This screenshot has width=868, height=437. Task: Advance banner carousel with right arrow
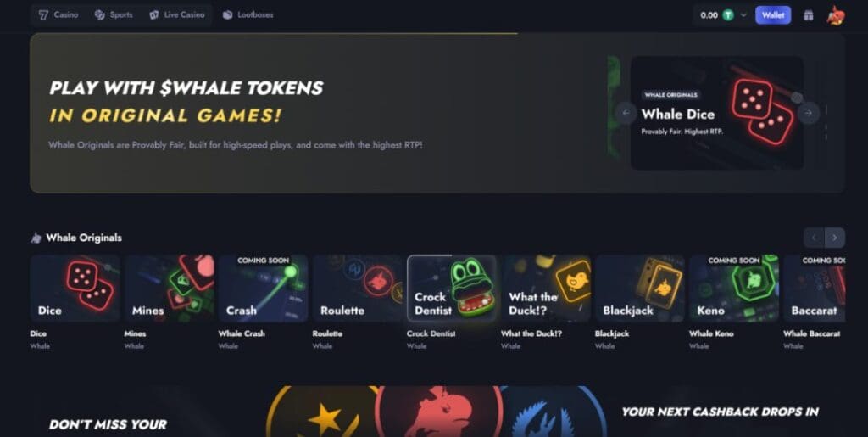[x=808, y=113]
